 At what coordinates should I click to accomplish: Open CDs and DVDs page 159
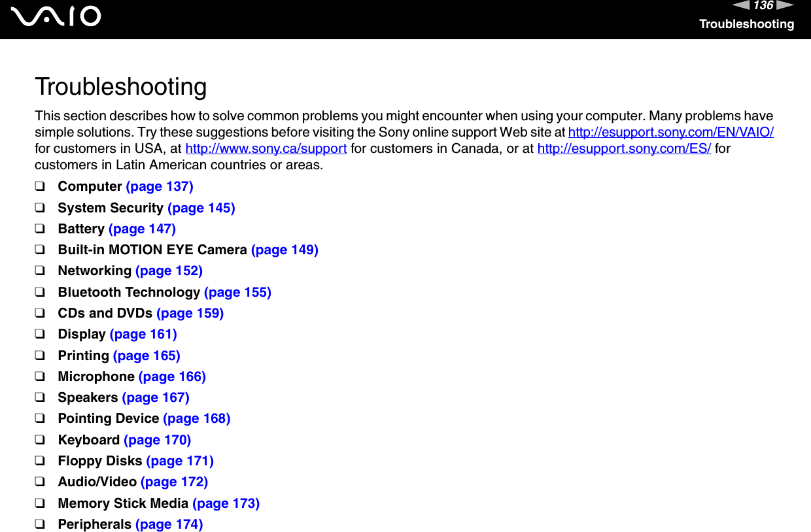pyautogui.click(x=190, y=313)
